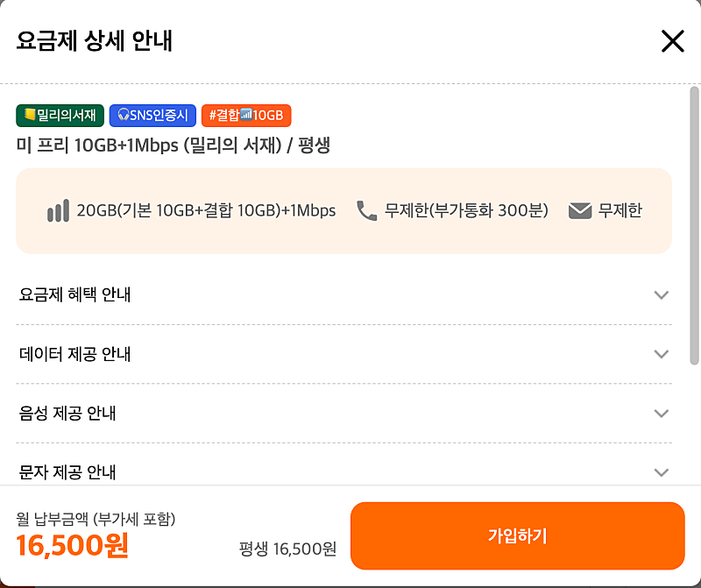Image resolution: width=701 pixels, height=588 pixels.
Task: Close the 요금제 상세 안내 dialog
Action: click(672, 41)
